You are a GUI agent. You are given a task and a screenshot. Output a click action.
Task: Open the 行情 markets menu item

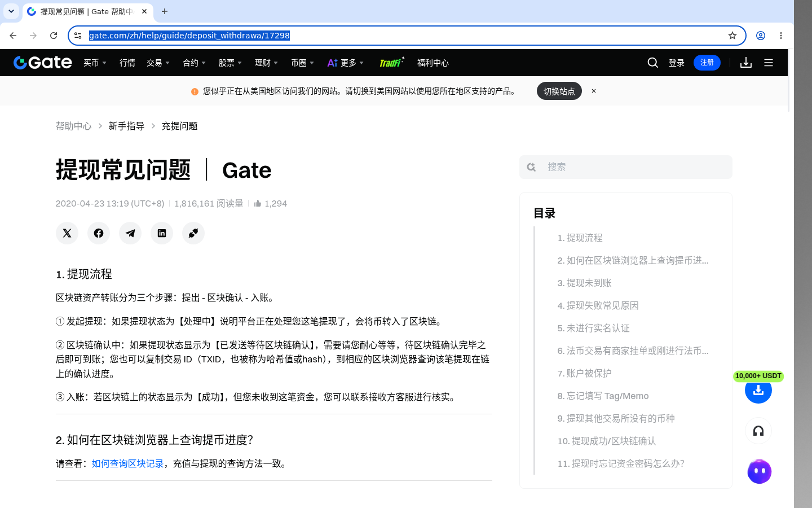click(x=127, y=63)
